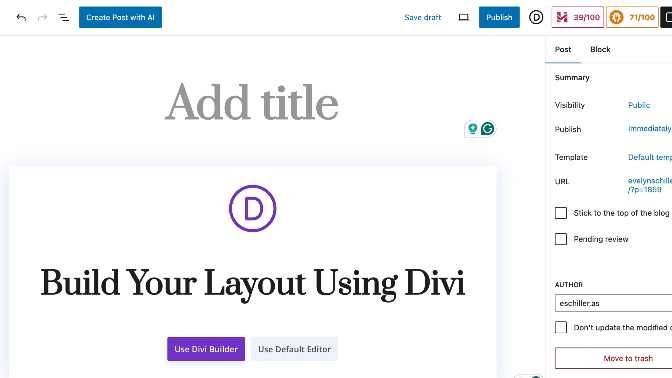Change visibility from Public
This screenshot has width=672, height=378.
pos(639,105)
